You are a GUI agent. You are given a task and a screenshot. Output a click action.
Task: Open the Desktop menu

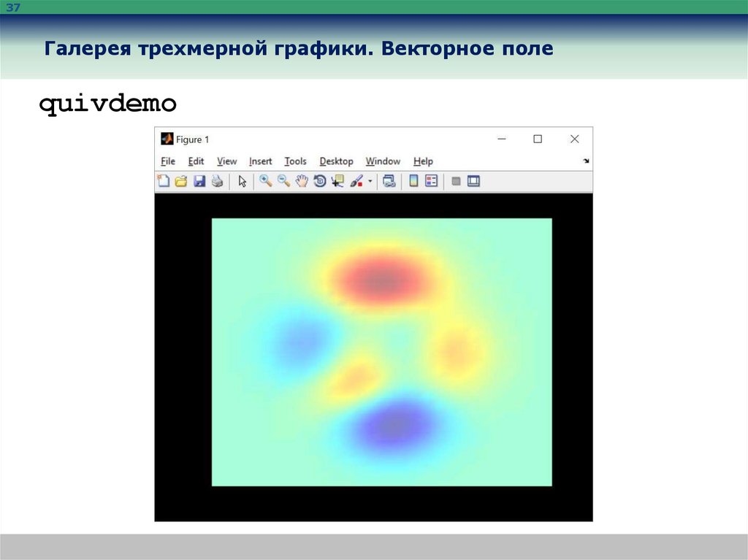click(336, 161)
